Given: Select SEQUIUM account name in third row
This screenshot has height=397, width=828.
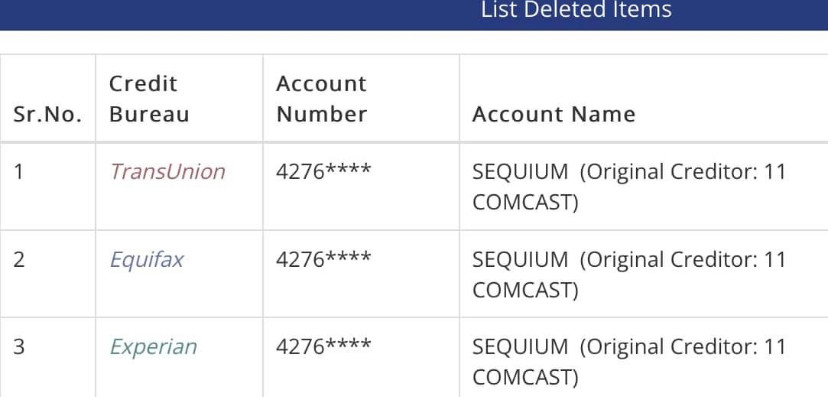Looking at the screenshot, I should click(520, 347).
